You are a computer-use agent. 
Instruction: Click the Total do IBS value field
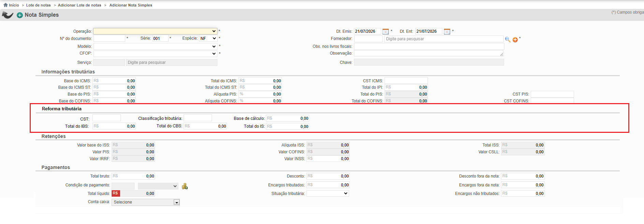click(114, 126)
